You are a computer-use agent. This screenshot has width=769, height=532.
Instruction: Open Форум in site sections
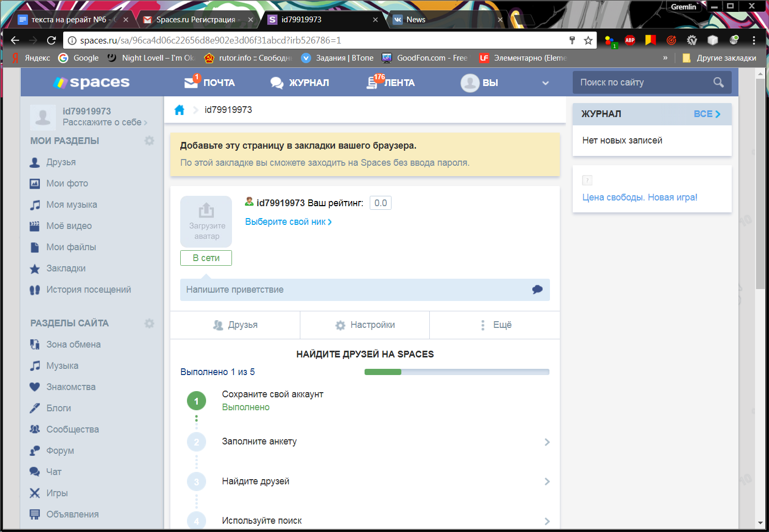coord(60,451)
